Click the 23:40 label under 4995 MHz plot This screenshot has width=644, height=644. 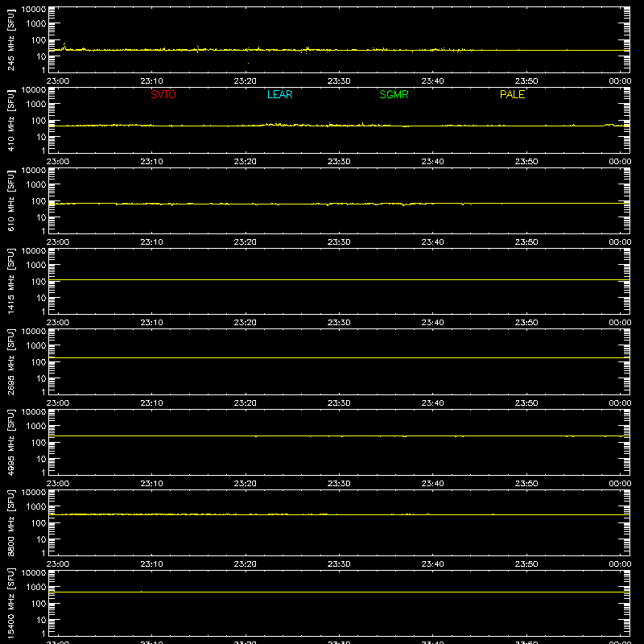(432, 484)
